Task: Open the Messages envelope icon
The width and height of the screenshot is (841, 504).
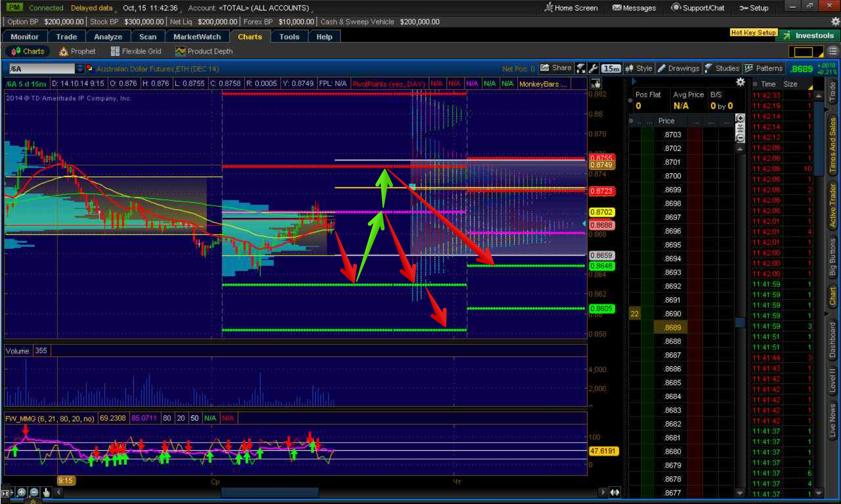Action: point(616,8)
